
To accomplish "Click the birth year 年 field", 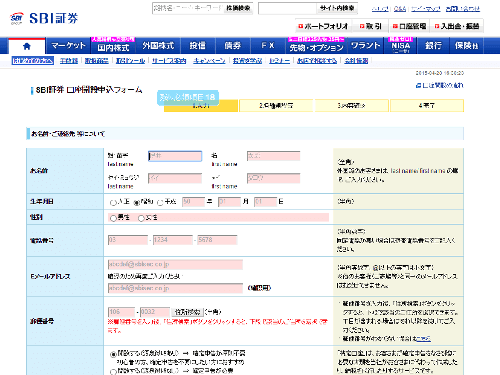I will coord(193,202).
